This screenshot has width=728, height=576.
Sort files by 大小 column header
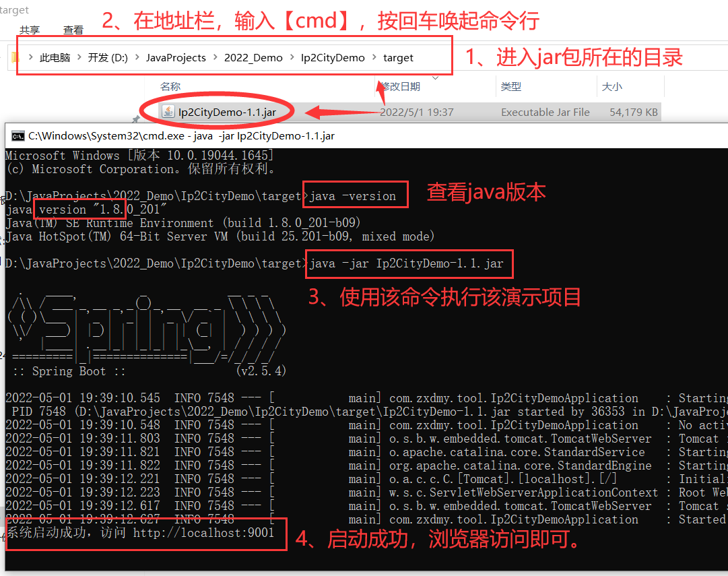pyautogui.click(x=612, y=86)
